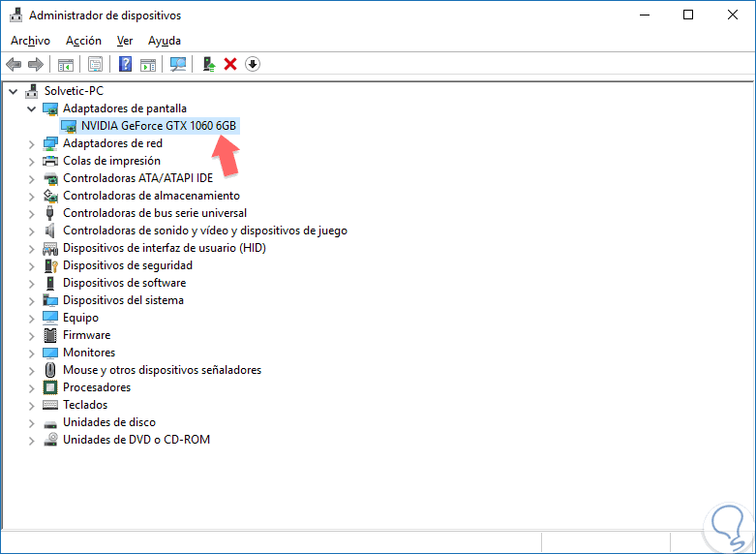Click the Dispositivos de software icon
756x554 pixels.
click(x=50, y=283)
